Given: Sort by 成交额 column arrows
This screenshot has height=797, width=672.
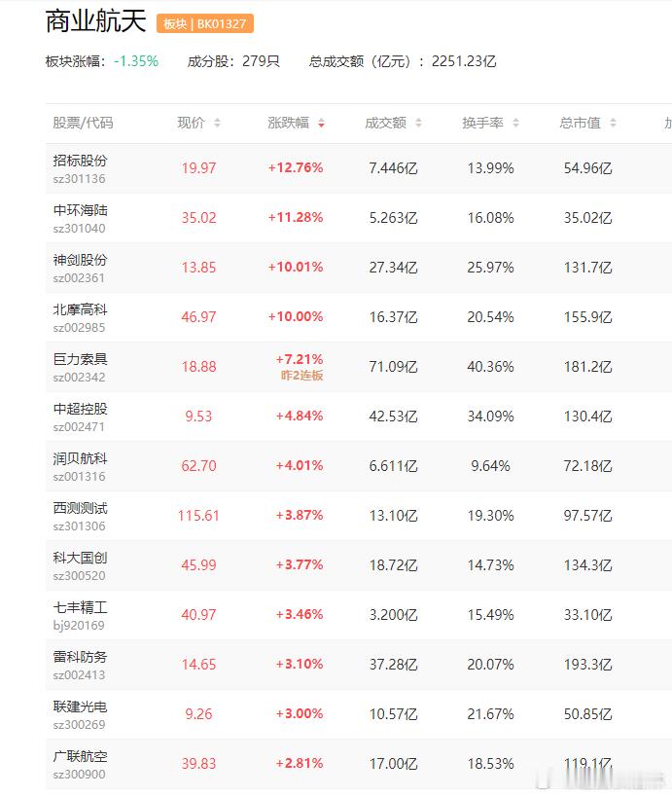Looking at the screenshot, I should pos(418,123).
